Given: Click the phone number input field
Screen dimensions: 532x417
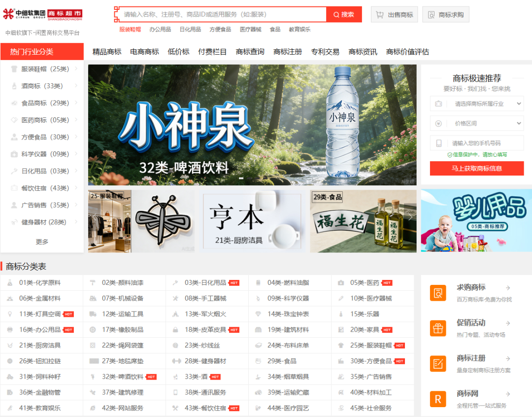Looking at the screenshot, I should click(x=476, y=143).
